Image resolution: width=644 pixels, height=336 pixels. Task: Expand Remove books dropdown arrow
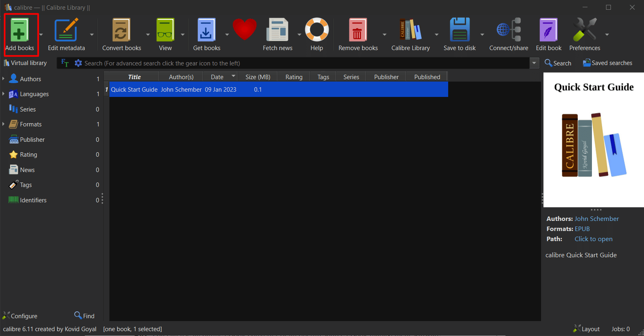(384, 35)
